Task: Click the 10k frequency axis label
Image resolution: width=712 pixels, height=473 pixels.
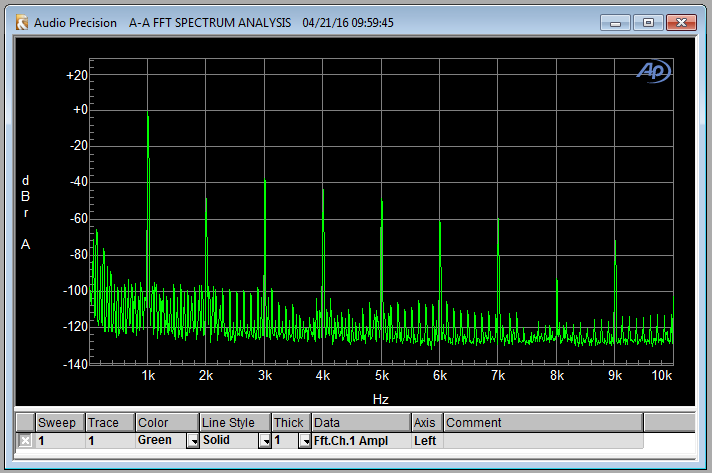Action: (x=662, y=376)
